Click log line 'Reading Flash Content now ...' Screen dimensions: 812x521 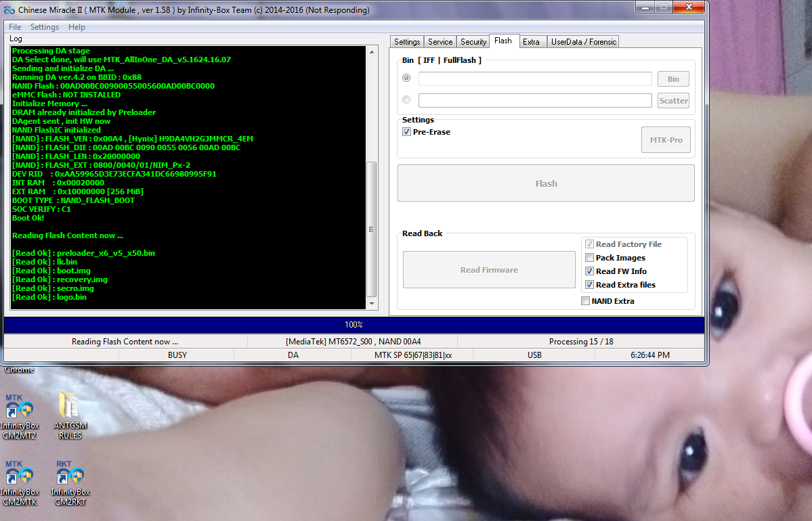[x=67, y=235]
